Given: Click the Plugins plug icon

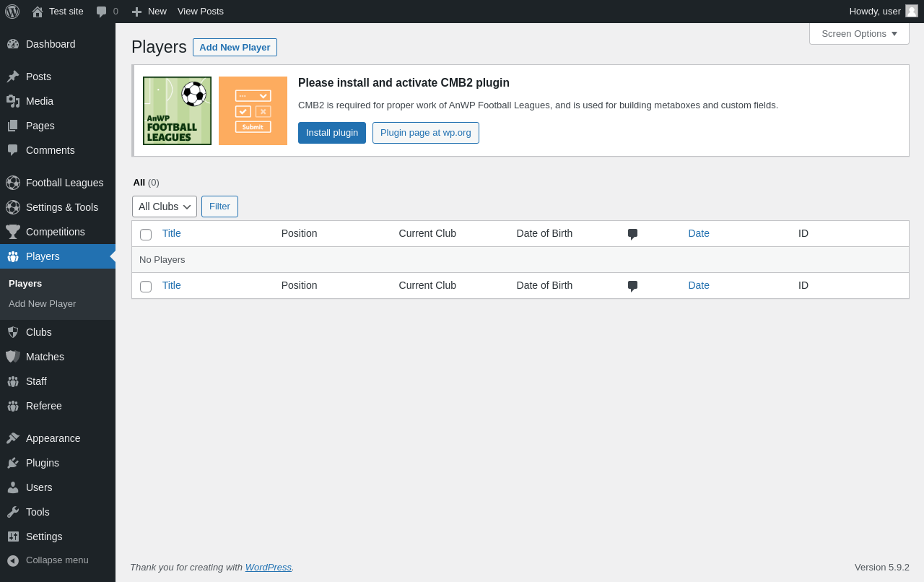Looking at the screenshot, I should (13, 463).
